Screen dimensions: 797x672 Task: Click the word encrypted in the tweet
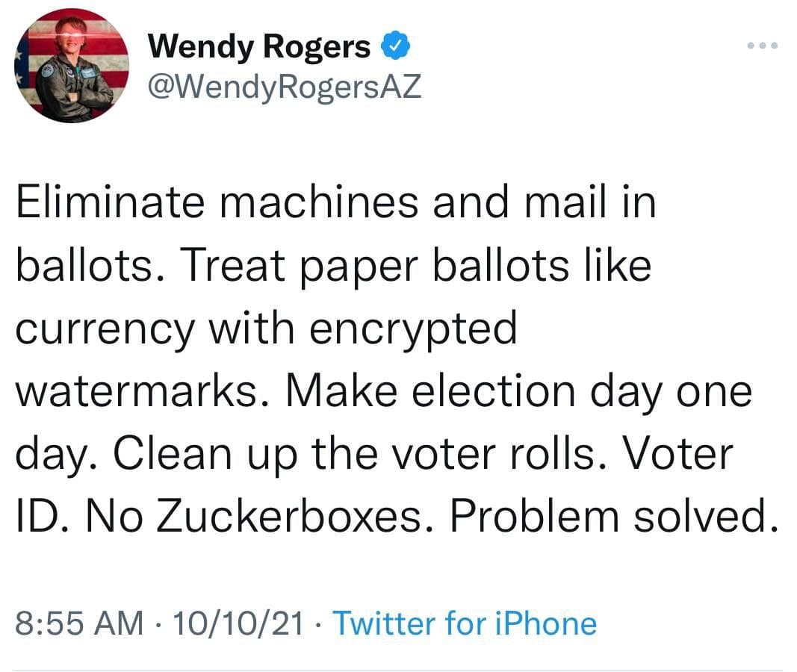coord(413,329)
